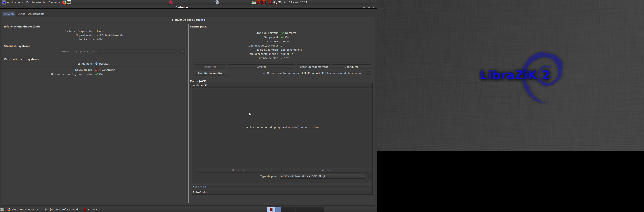Click the network connection tray icon
This screenshot has width=644, height=212.
[x=280, y=2]
